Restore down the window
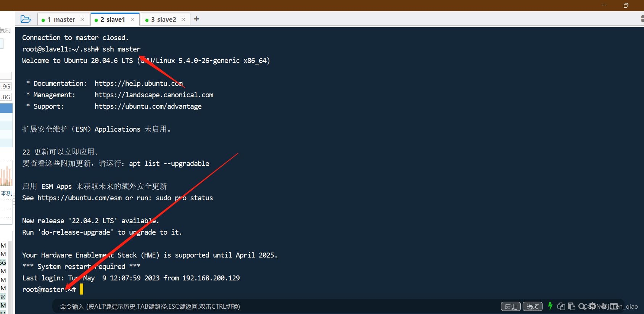Screen dimensions: 644x314 tap(626, 5)
